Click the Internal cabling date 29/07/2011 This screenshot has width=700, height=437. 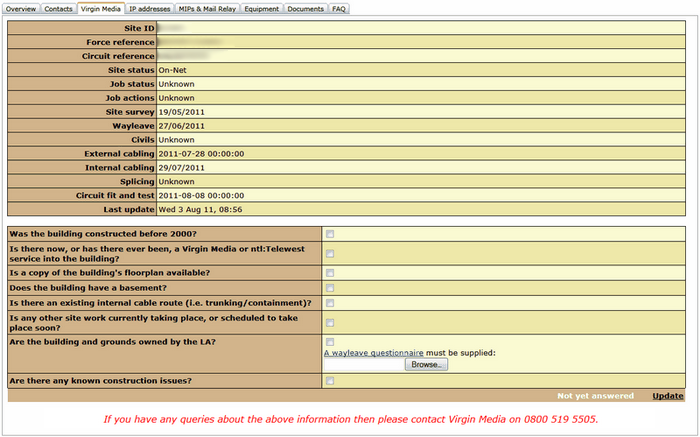point(182,168)
